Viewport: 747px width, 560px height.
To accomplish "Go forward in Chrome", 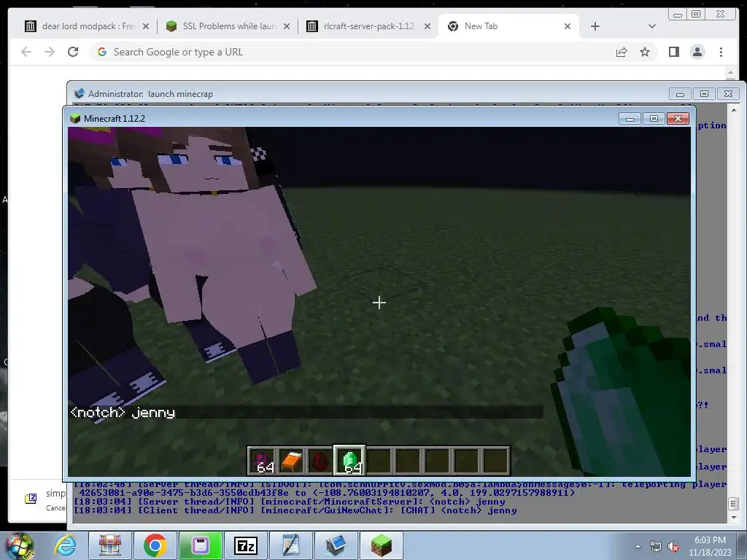I will point(50,52).
